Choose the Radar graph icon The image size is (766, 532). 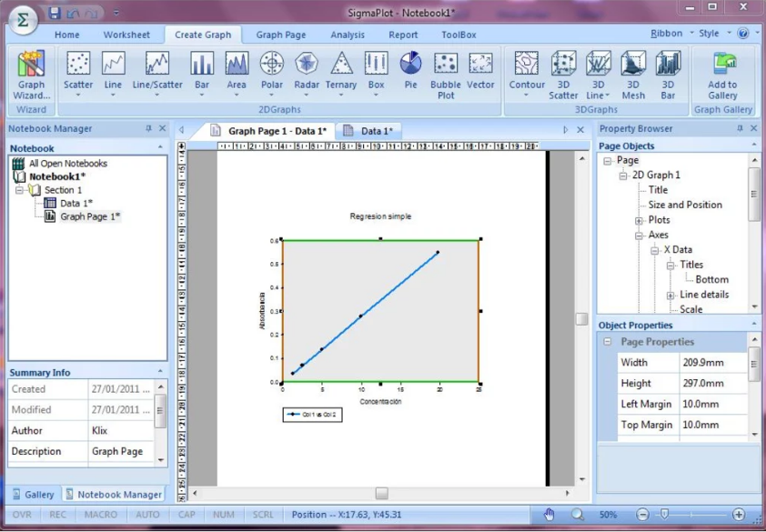(307, 69)
